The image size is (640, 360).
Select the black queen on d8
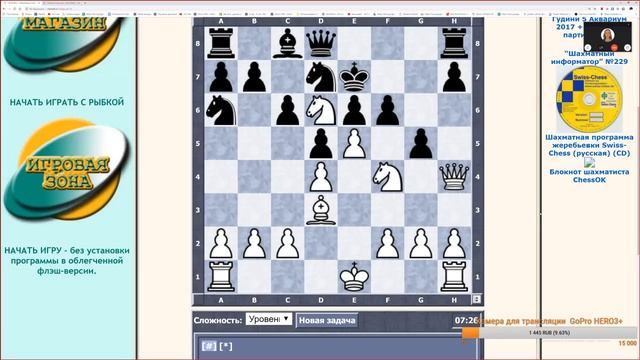pos(321,43)
